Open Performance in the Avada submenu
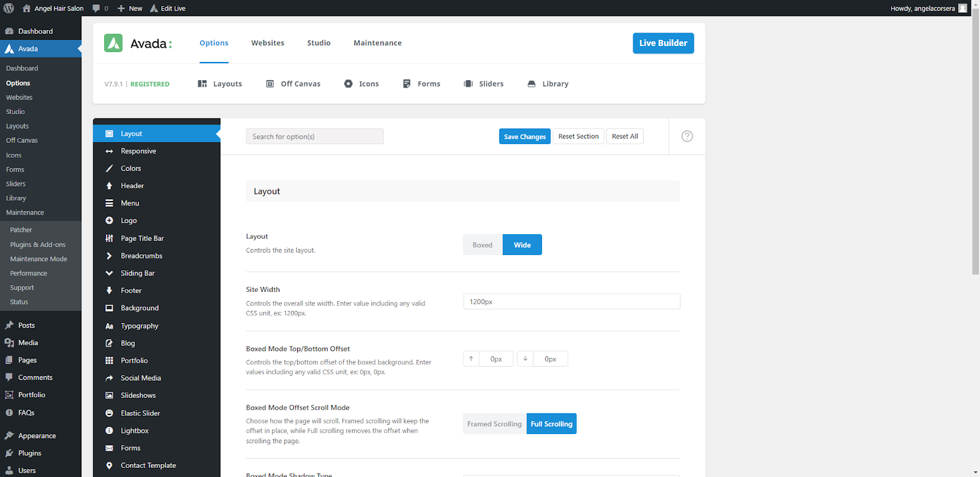980x477 pixels. coord(29,273)
